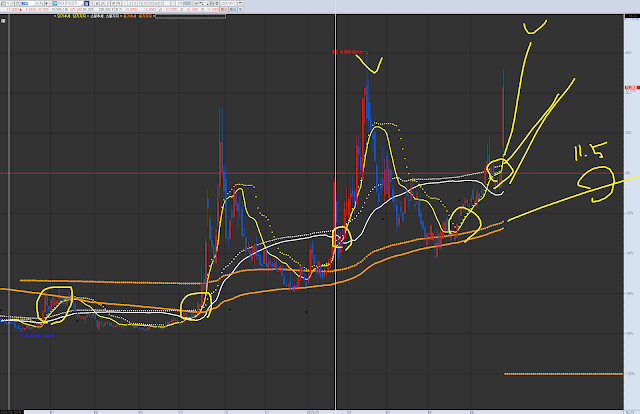Click the stock code input field in toolbar
The image size is (640, 414).
tap(27, 3)
